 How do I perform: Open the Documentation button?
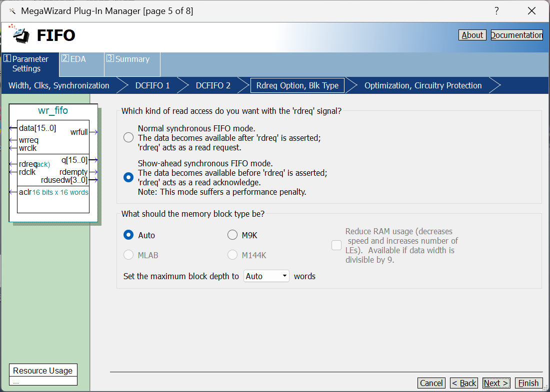click(516, 35)
